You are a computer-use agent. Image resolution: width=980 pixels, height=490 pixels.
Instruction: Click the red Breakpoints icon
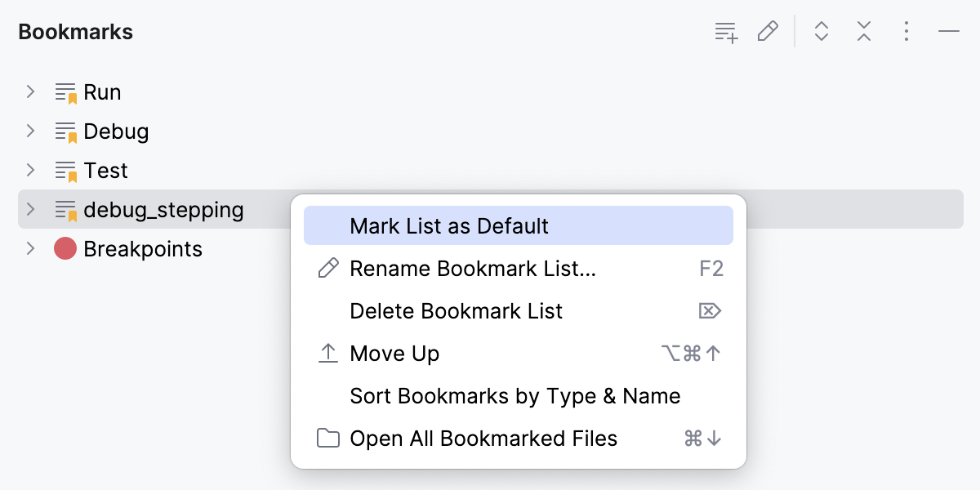click(65, 248)
